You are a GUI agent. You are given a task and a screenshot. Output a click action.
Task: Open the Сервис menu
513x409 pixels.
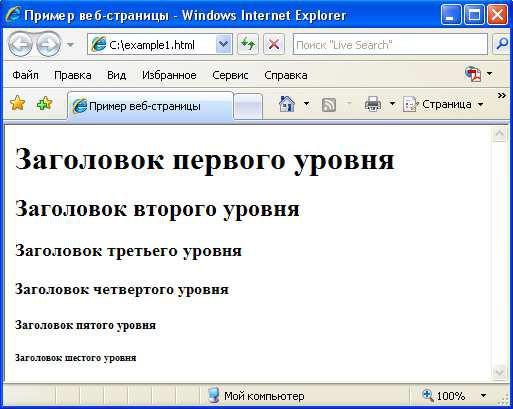tap(230, 75)
